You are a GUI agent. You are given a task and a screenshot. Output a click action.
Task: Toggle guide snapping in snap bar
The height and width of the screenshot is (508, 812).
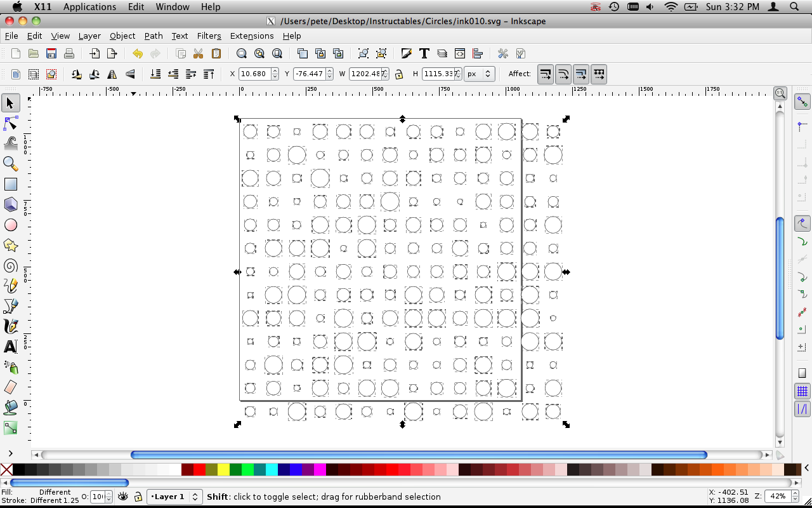click(802, 409)
